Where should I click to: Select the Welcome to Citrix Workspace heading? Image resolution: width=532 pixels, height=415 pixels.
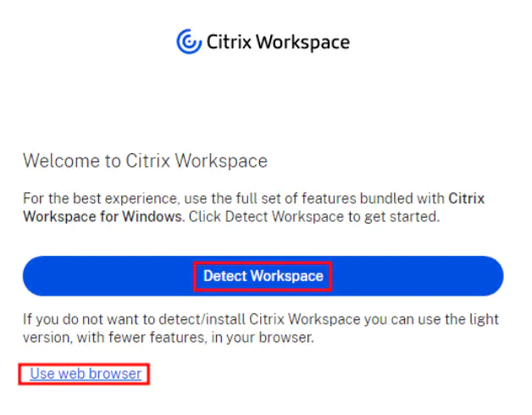click(145, 161)
